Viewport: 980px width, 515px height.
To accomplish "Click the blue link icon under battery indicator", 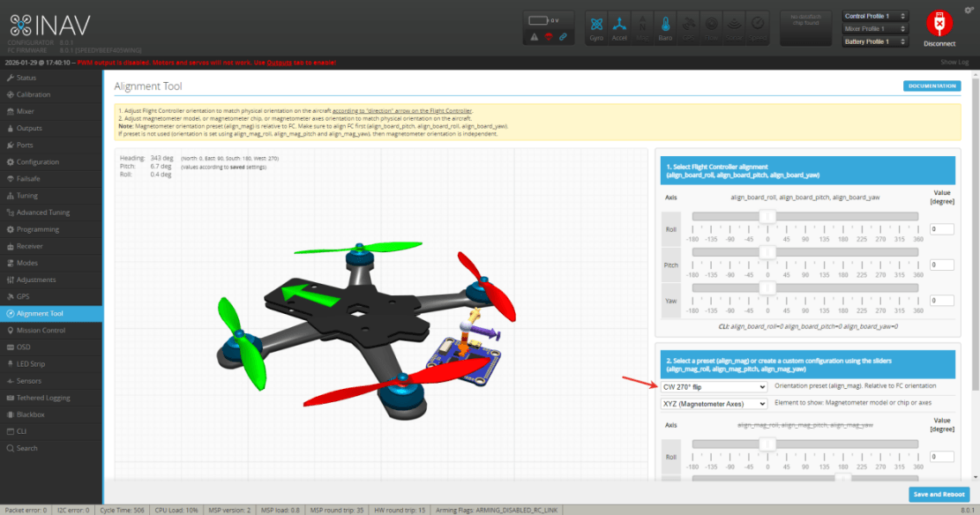I will click(x=563, y=37).
